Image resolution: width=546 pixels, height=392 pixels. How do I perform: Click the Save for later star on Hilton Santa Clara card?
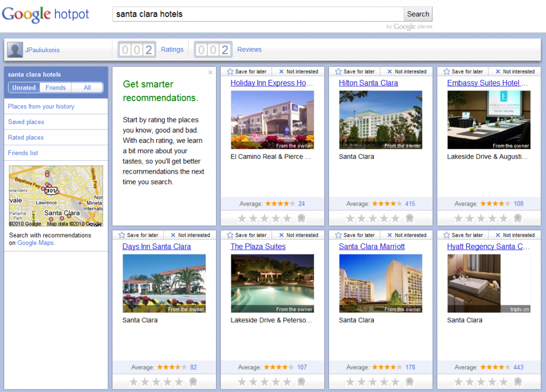[x=338, y=71]
